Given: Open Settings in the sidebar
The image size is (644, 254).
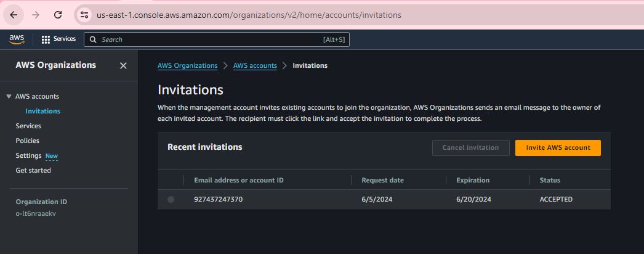Looking at the screenshot, I should pos(28,155).
